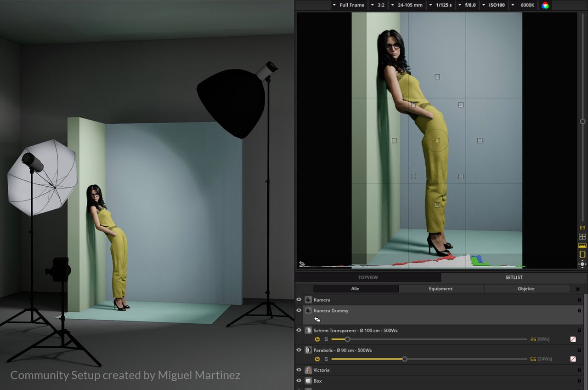Switch off the Parabolic flash power
Image resolution: width=588 pixels, height=390 pixels.
pos(317,359)
